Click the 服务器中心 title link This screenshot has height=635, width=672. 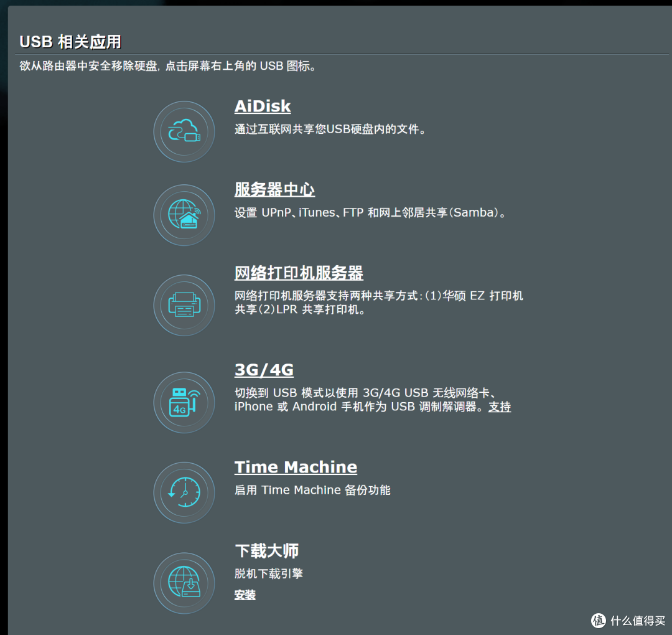pos(274,190)
